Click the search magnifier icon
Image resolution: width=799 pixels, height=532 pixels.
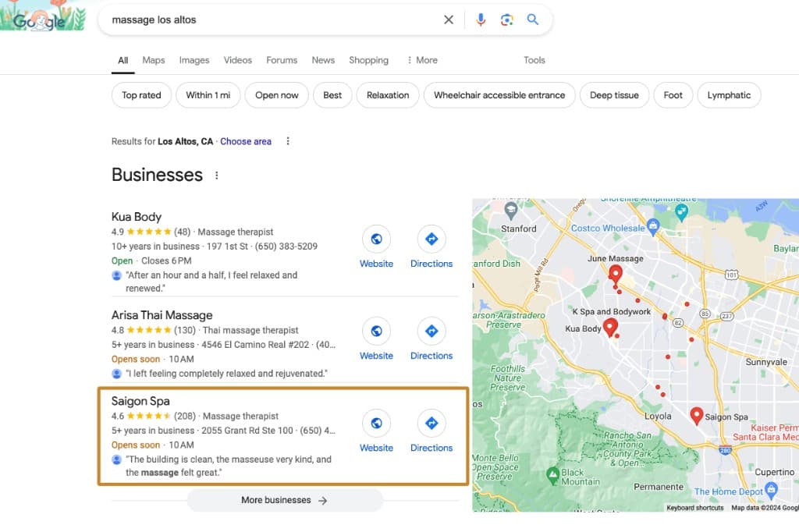(x=533, y=20)
